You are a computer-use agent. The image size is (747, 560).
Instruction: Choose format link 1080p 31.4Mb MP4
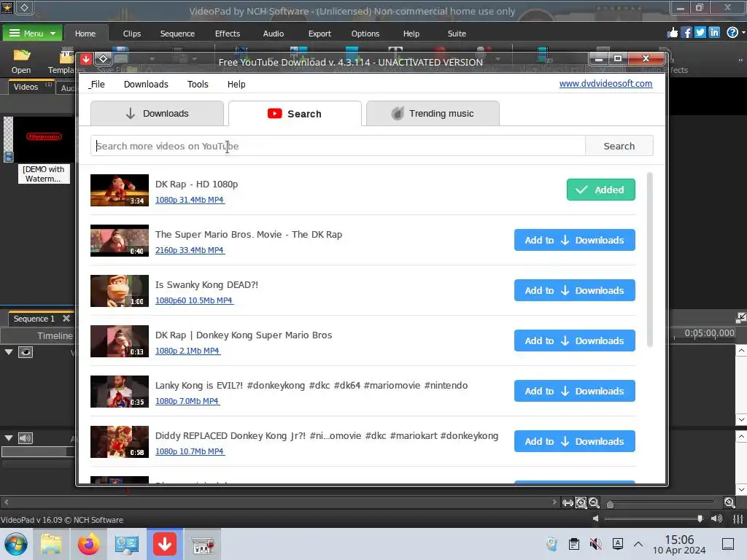190,200
